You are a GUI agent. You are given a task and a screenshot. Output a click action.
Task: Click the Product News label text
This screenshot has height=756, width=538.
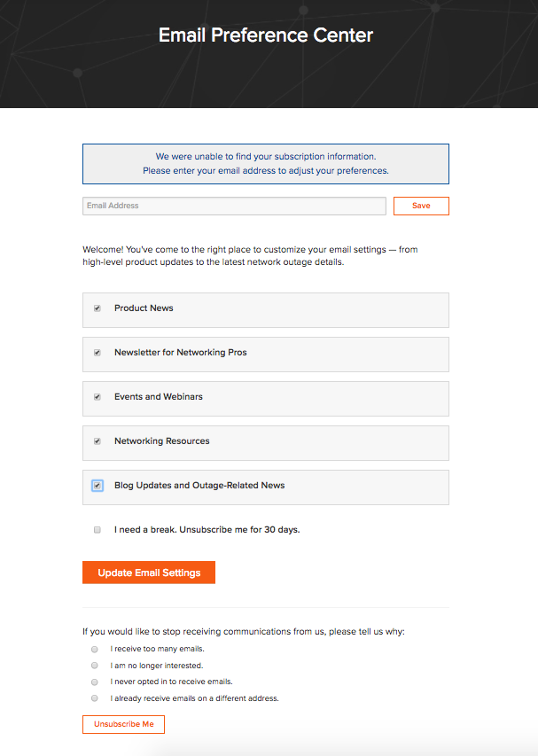[x=144, y=308]
